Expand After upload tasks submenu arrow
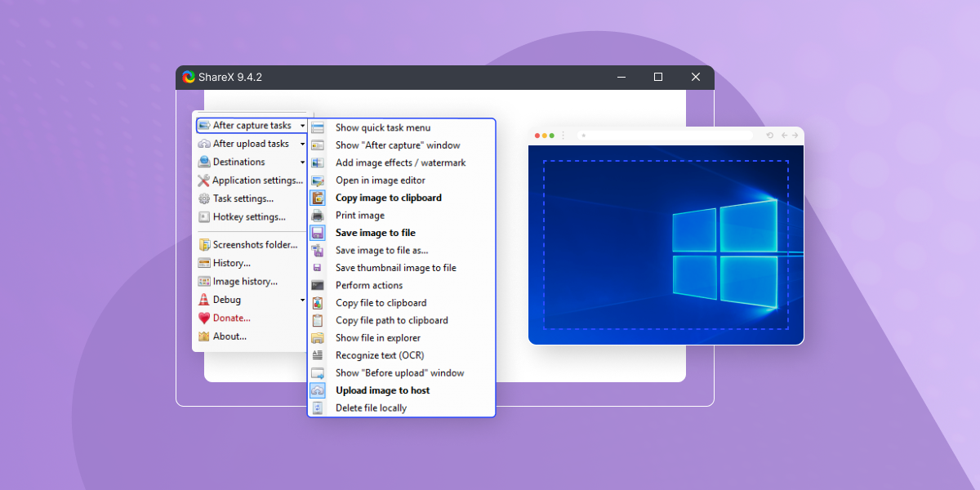 coord(302,145)
